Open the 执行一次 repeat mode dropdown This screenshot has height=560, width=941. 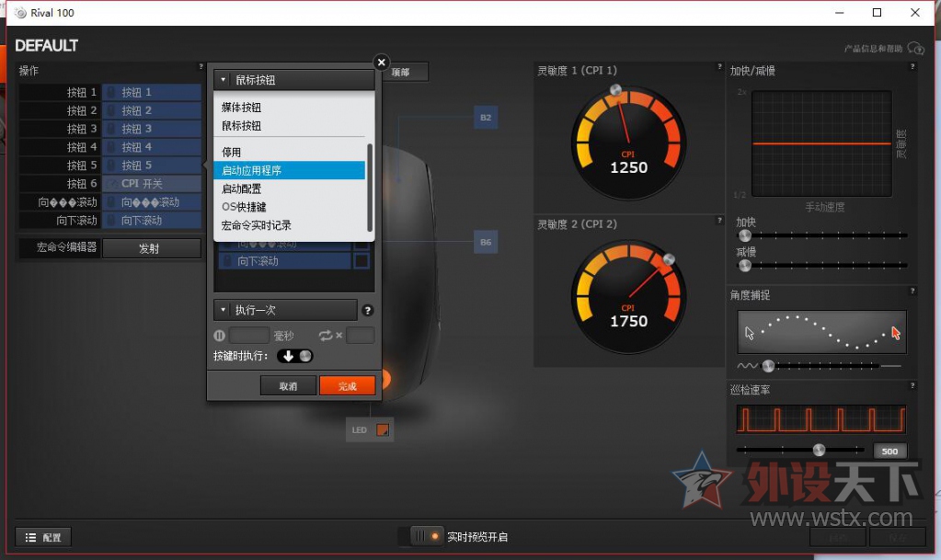(285, 311)
